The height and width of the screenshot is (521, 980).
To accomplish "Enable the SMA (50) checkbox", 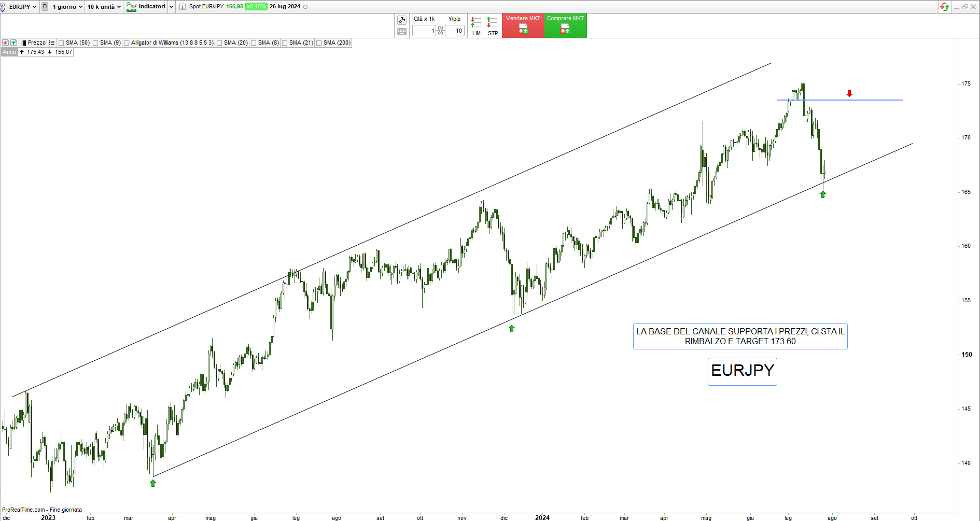I will 61,43.
